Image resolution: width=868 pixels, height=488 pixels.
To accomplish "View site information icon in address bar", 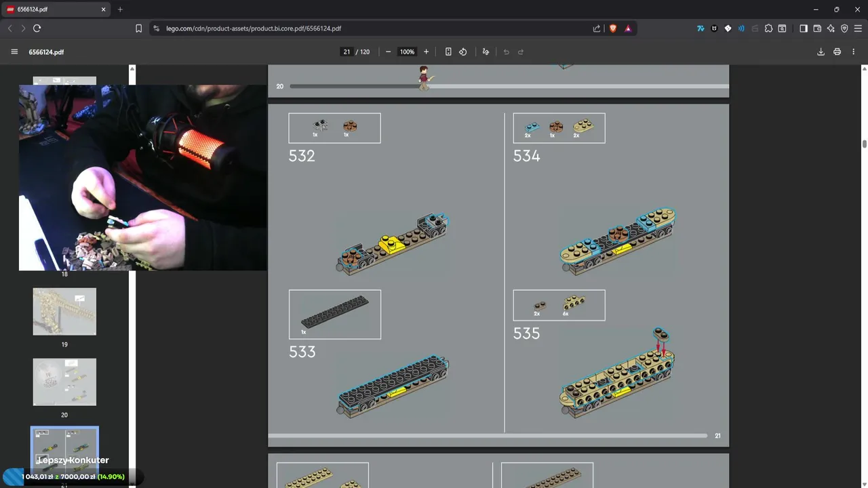I will click(156, 28).
